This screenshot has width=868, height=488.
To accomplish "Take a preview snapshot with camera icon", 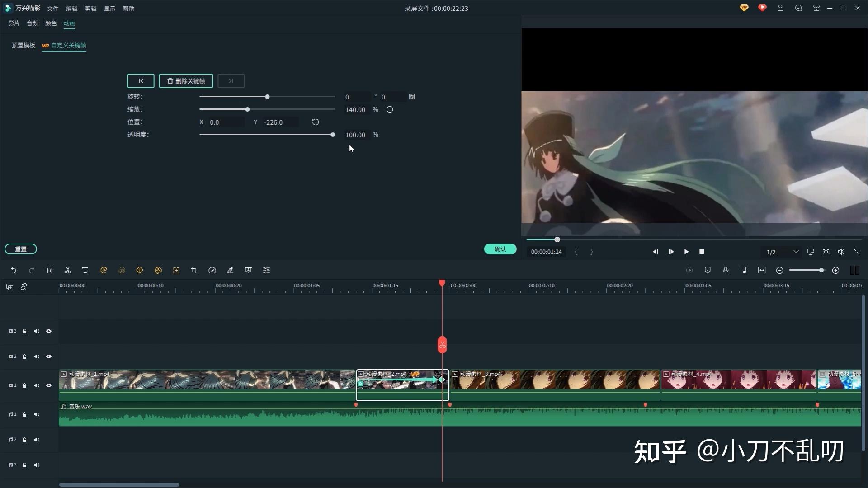I will pos(826,252).
